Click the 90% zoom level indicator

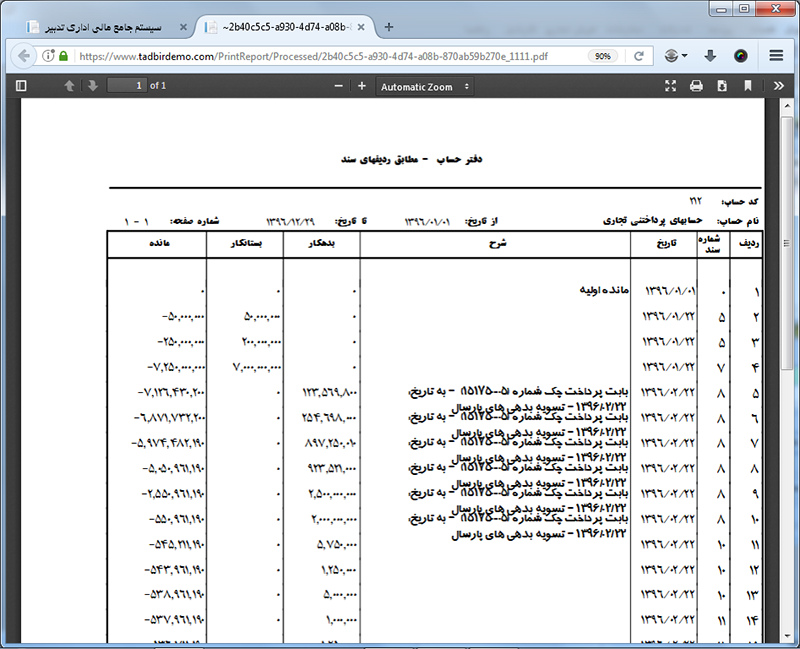click(x=603, y=56)
